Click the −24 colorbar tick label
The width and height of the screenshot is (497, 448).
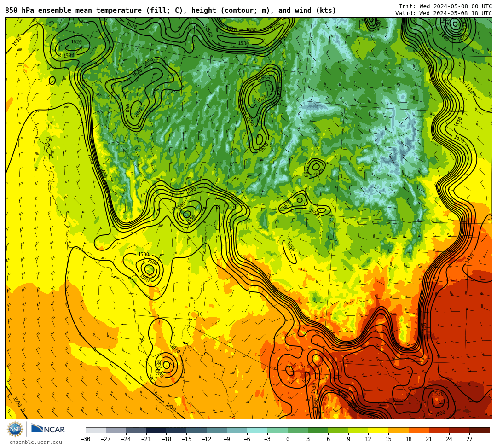pos(126,439)
